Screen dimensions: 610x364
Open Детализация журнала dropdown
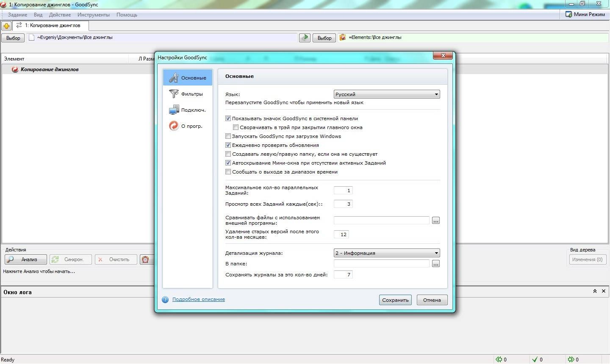coord(387,253)
